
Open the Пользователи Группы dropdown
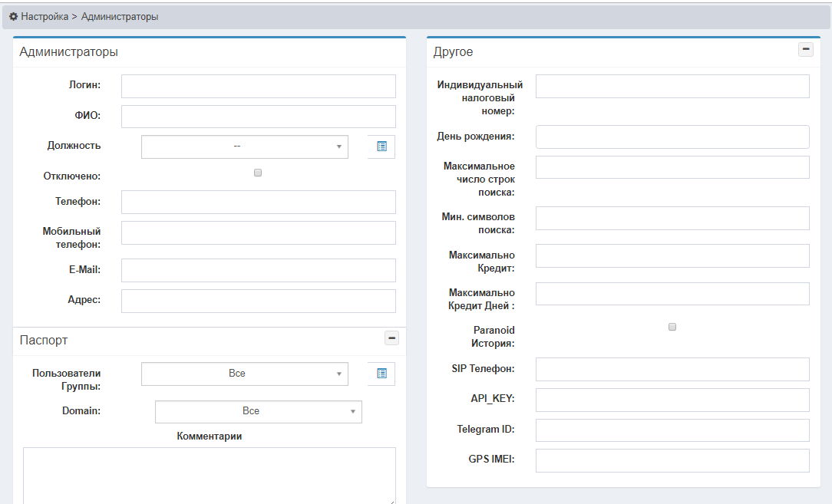pos(244,374)
